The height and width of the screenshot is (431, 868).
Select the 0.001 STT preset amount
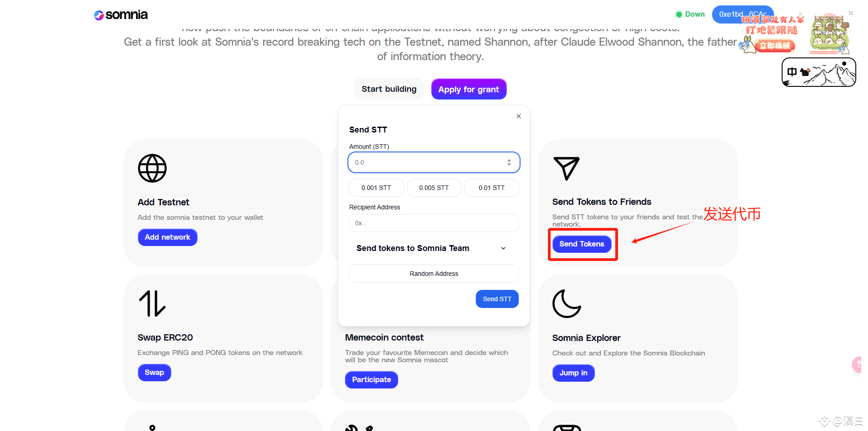point(376,188)
